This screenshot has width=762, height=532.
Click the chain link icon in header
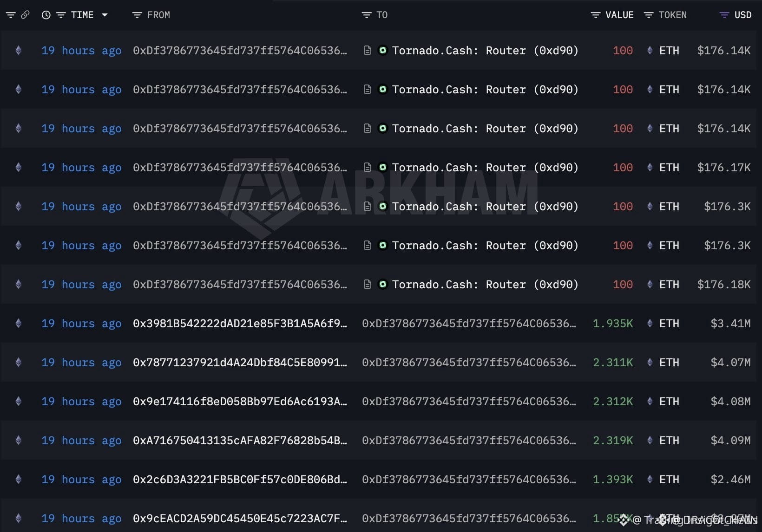click(x=25, y=15)
